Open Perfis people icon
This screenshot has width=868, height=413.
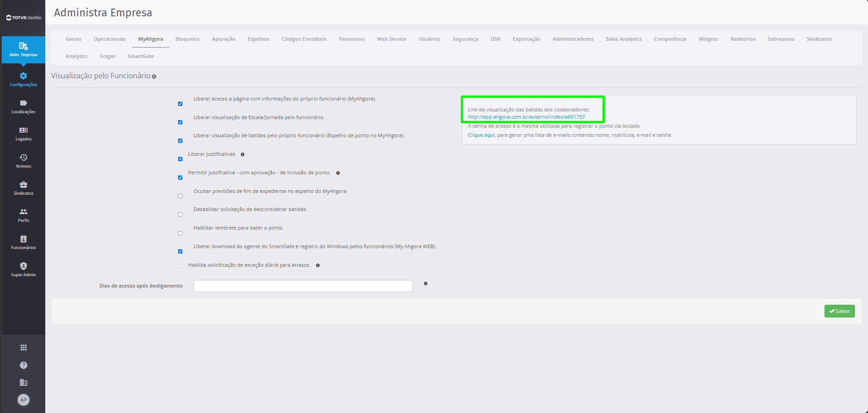(x=24, y=212)
